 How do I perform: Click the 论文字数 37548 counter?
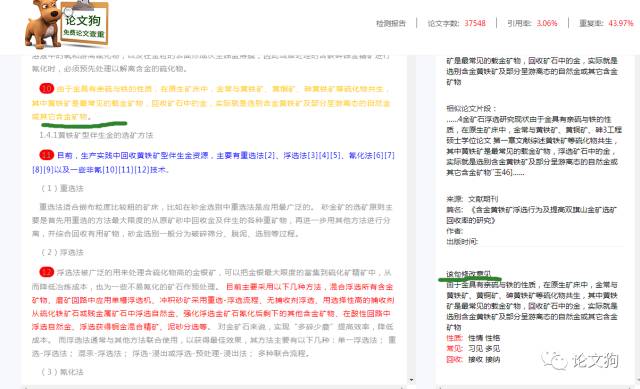tap(456, 23)
